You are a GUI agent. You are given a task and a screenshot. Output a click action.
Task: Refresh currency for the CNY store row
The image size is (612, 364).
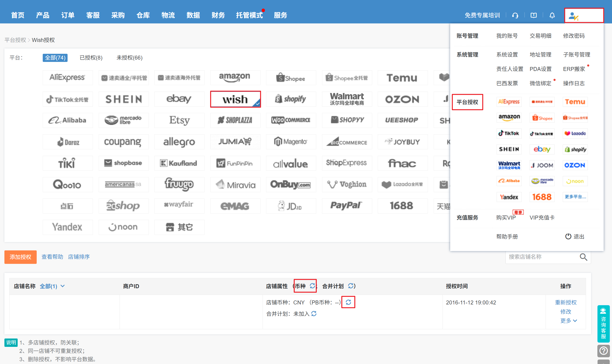tap(348, 302)
